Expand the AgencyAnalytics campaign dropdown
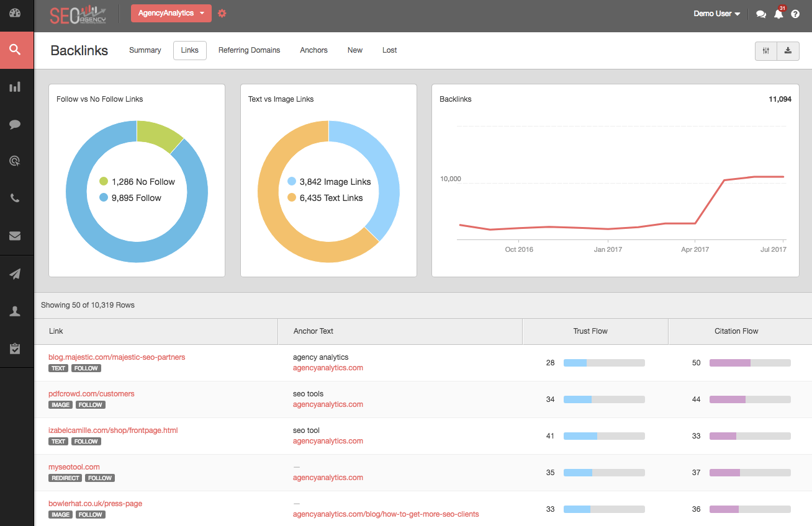 [x=171, y=13]
